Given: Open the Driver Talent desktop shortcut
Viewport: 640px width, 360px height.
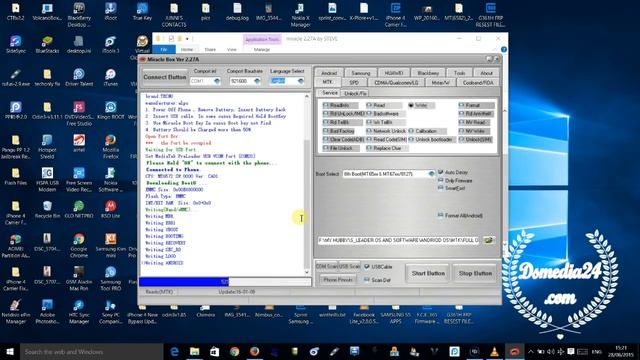Looking at the screenshot, I should point(79,78).
